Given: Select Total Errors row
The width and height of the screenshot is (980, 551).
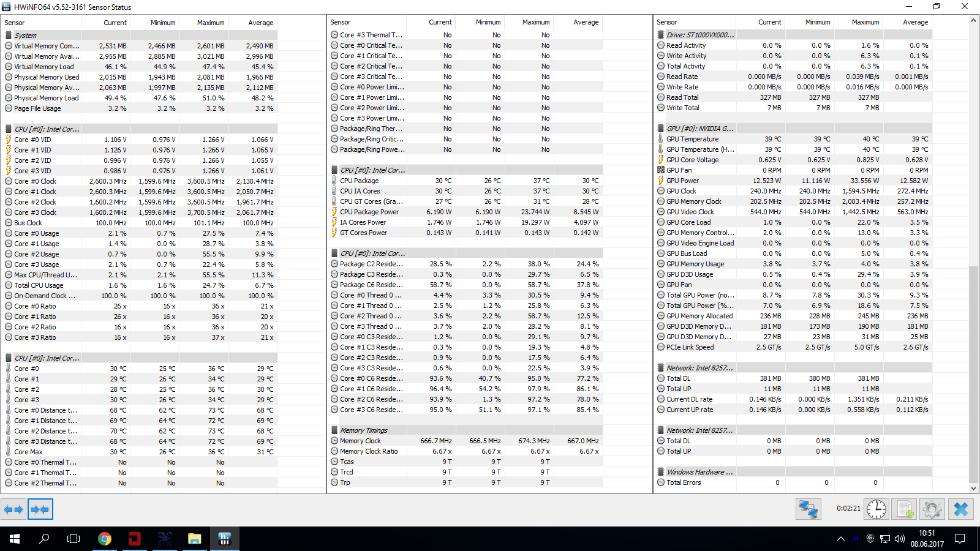Looking at the screenshot, I should (x=793, y=482).
